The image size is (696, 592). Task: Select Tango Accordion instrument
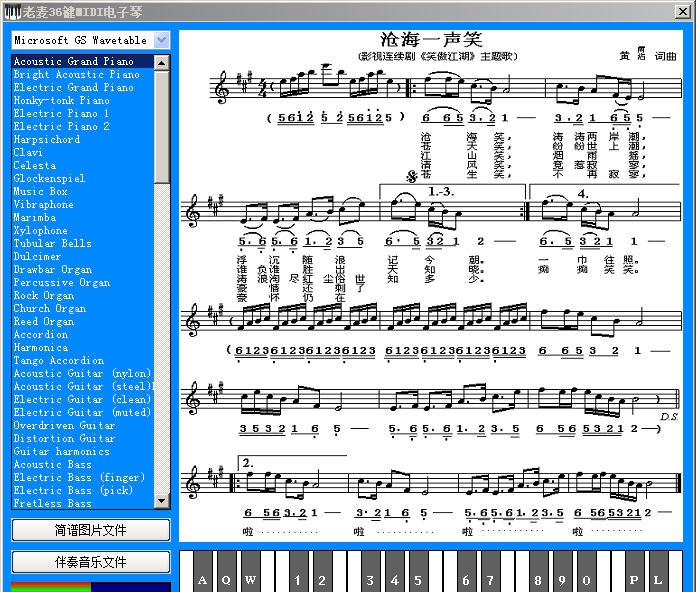[x=83, y=360]
